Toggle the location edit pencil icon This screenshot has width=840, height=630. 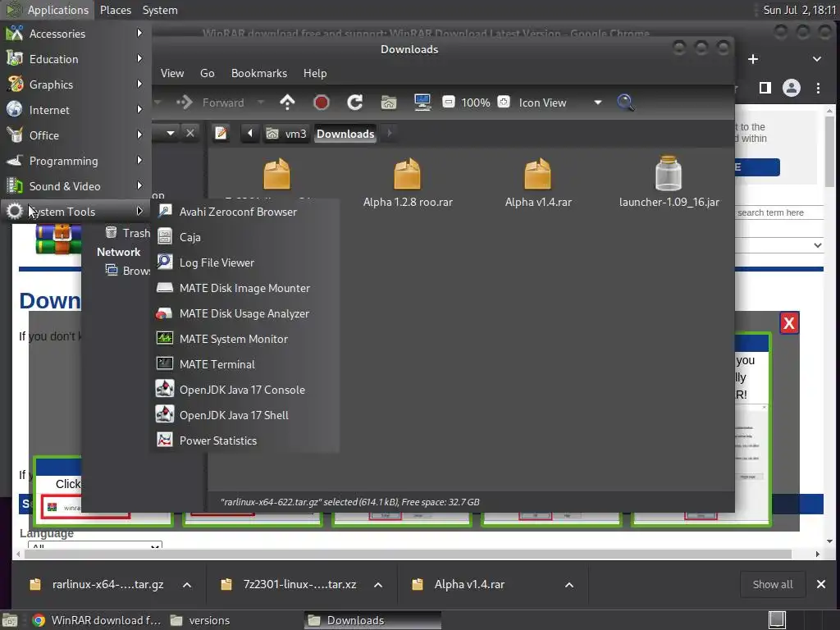[x=221, y=133]
